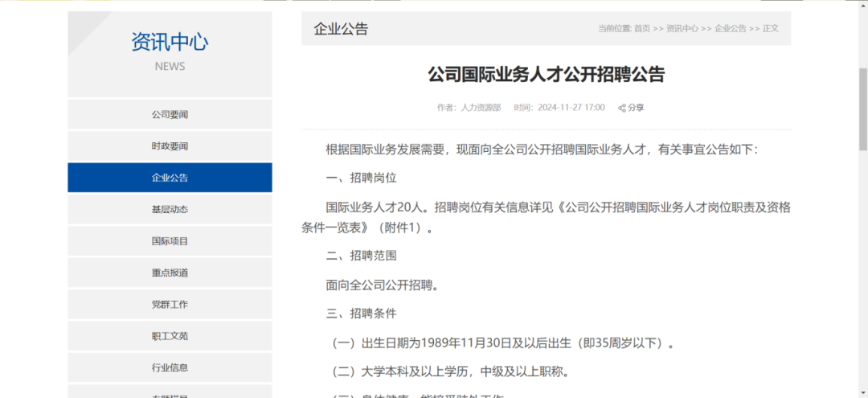Click the 企业公告 breadcrumb link
This screenshot has height=398, width=868.
tap(731, 29)
